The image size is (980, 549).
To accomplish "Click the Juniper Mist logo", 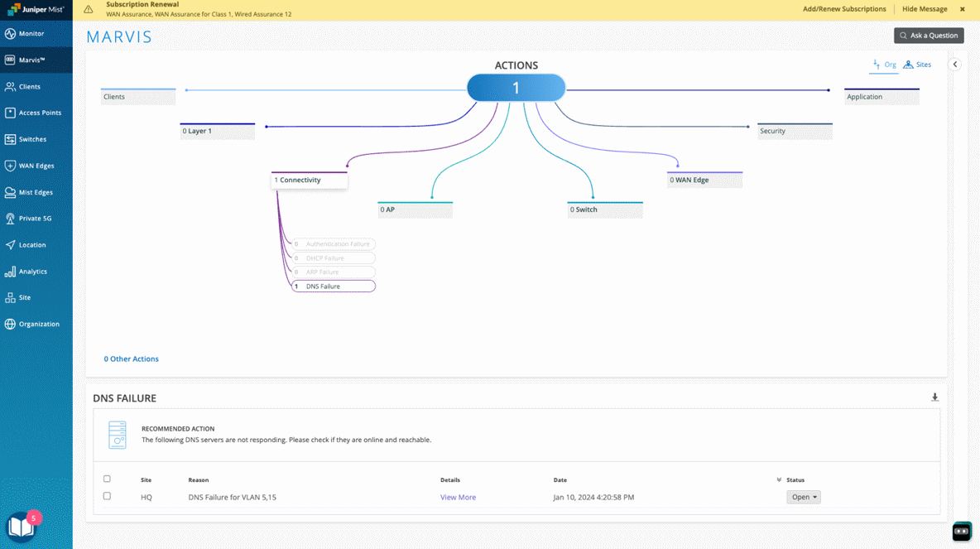I will click(36, 10).
